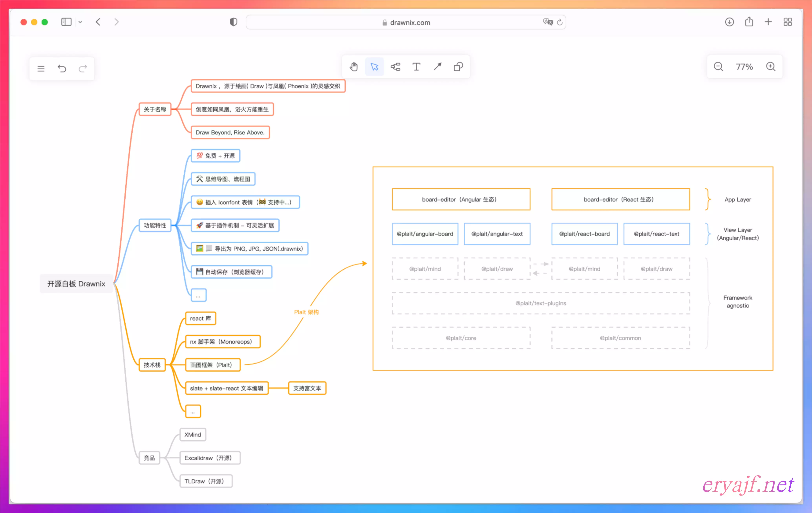This screenshot has height=513, width=812.
Task: Select the 竞品 node
Action: 149,458
